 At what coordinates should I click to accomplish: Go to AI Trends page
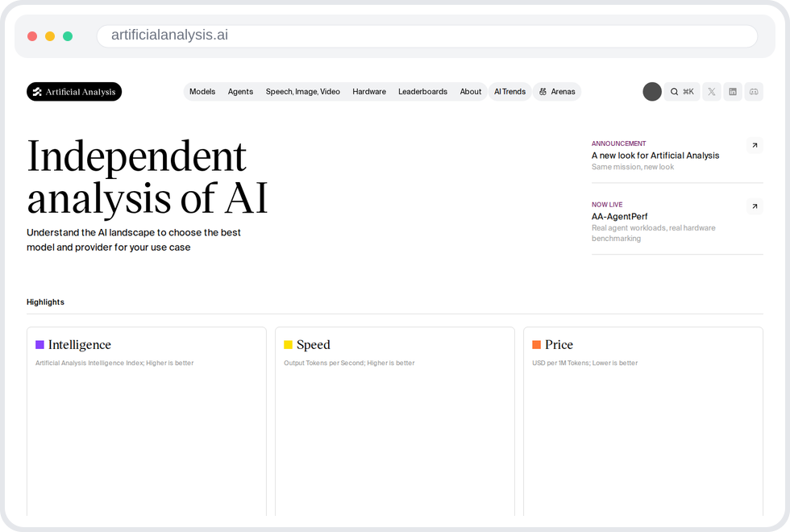coord(509,92)
